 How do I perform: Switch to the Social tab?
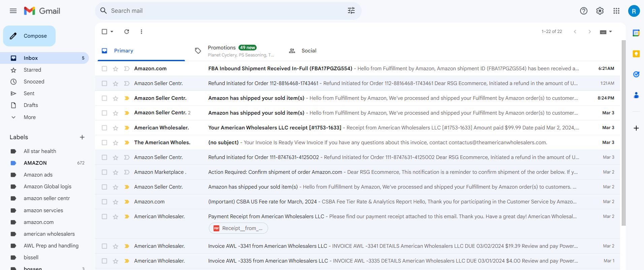point(309,51)
